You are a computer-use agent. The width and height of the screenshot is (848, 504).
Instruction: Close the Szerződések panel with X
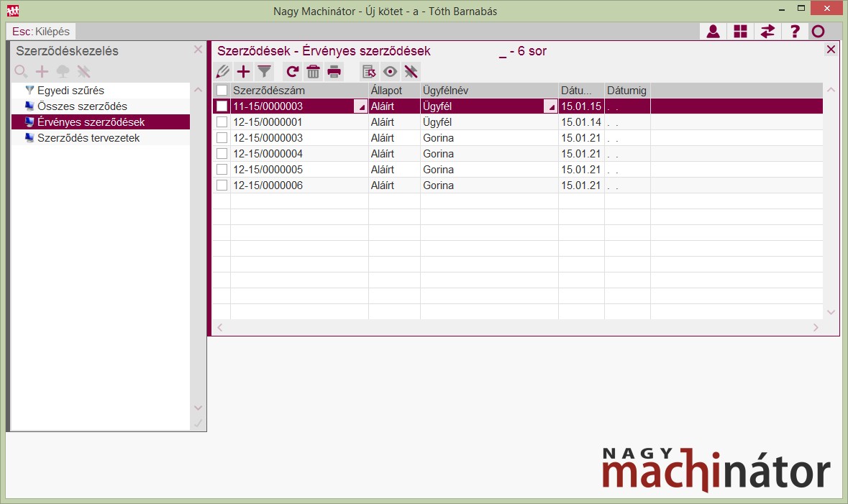831,50
